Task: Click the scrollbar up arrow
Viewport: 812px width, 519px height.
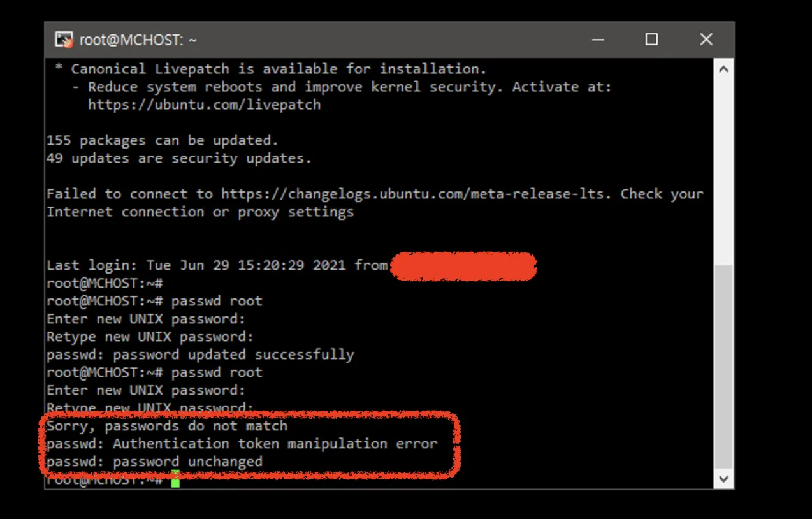Action: point(723,69)
